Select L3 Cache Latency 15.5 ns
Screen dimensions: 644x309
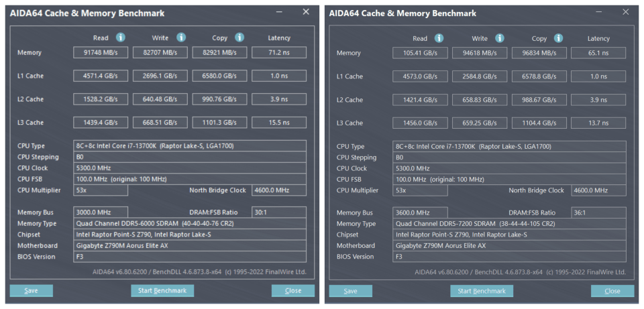(279, 123)
